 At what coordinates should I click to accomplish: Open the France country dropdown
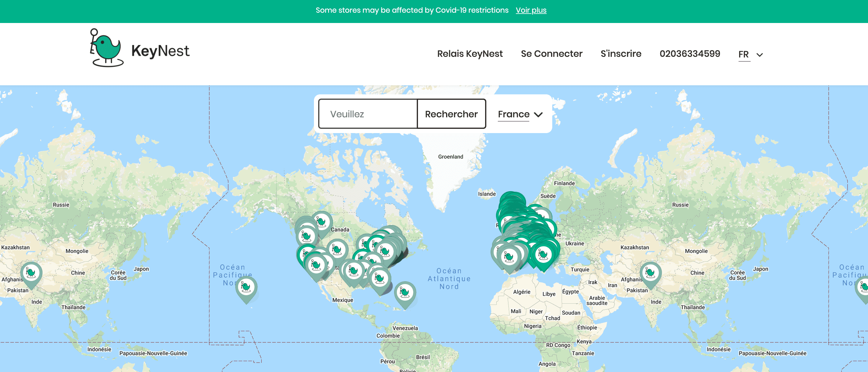tap(520, 115)
